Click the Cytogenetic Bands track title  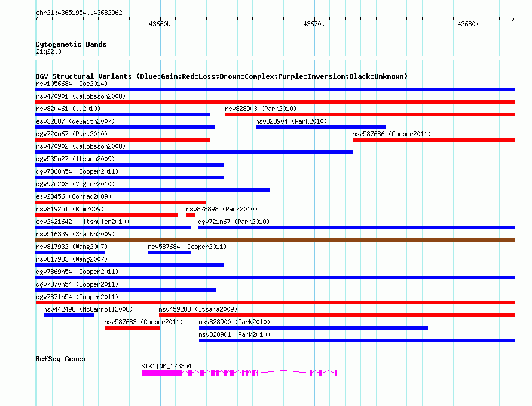click(71, 44)
